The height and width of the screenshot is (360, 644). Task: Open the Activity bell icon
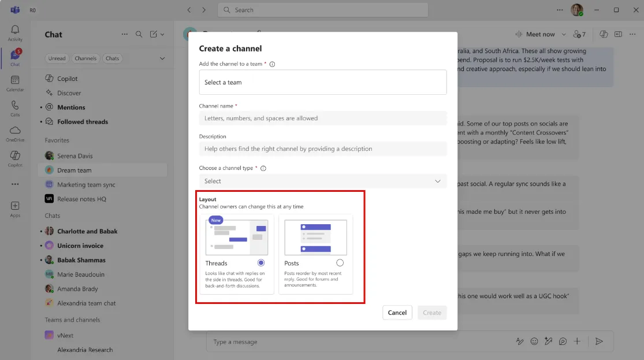15,32
